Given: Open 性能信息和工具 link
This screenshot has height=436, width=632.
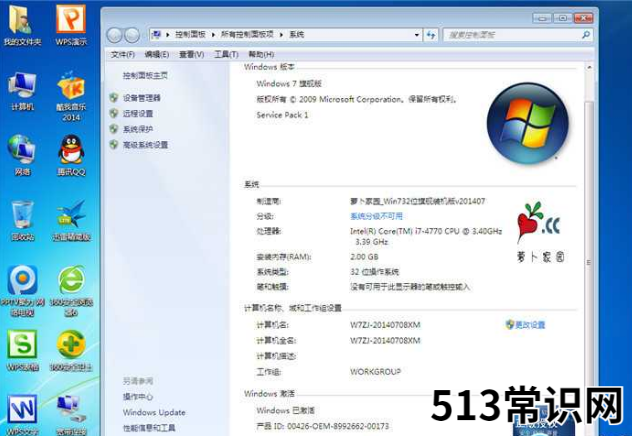Looking at the screenshot, I should [149, 428].
